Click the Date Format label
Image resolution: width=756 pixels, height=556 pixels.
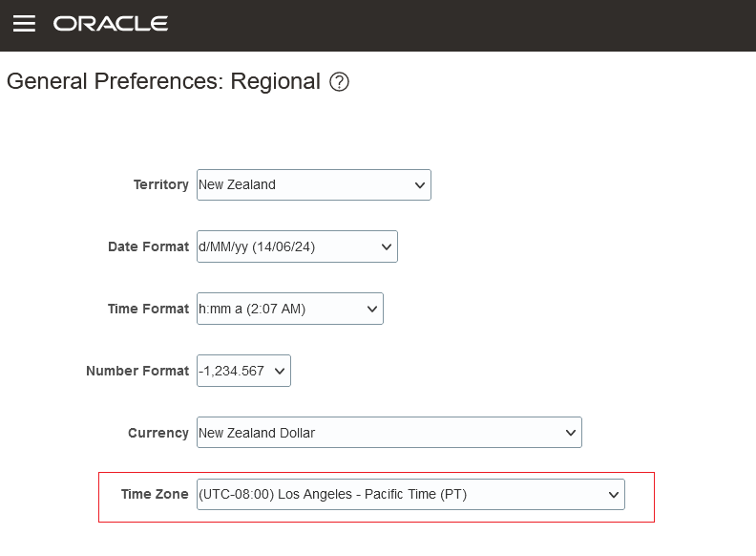149,246
